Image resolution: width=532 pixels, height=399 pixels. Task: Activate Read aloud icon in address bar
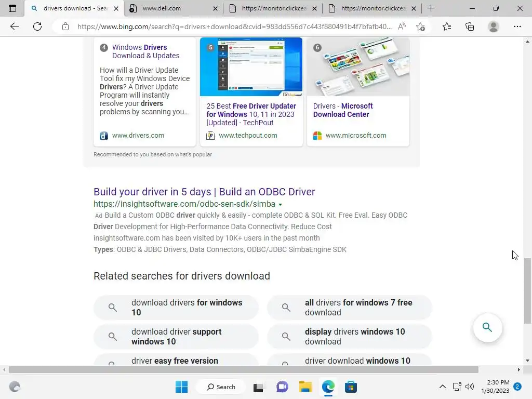(402, 26)
